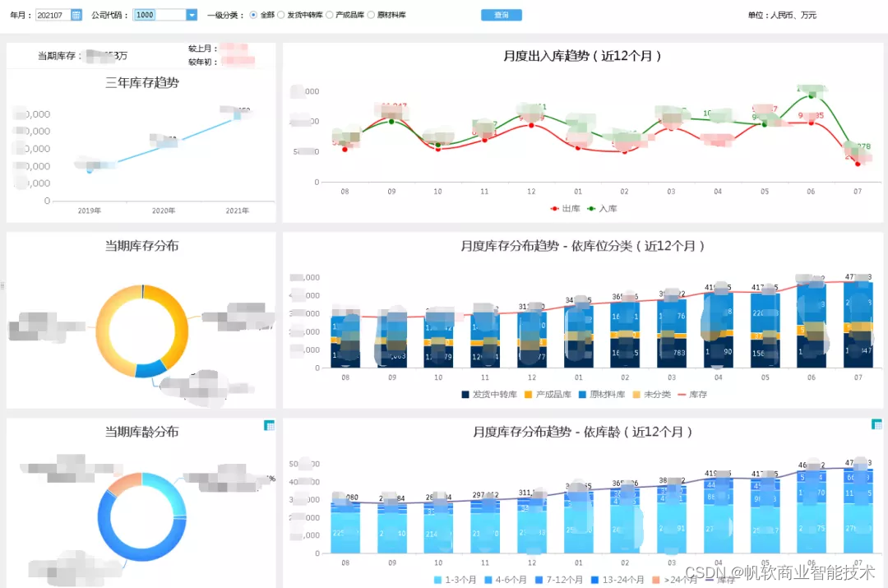This screenshot has height=588, width=888.
Task: Click the 三年库存趋势 chart title
Action: click(142, 83)
